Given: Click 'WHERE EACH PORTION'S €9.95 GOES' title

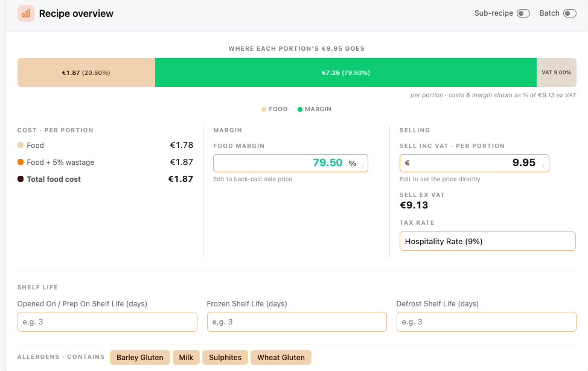Looking at the screenshot, I should click(296, 48).
